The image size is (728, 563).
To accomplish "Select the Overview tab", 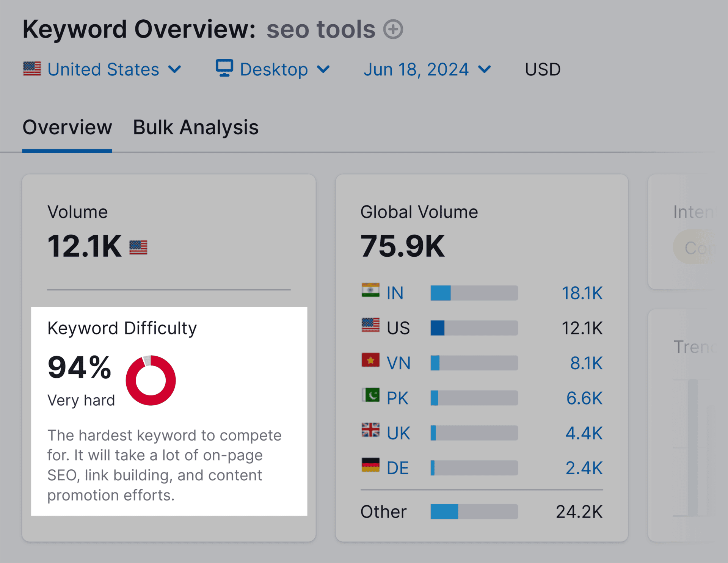I will 67,127.
